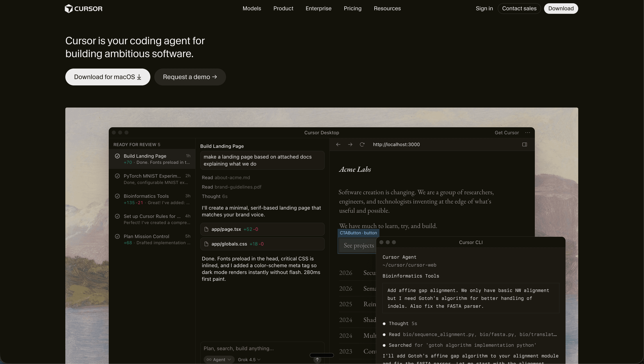Click the check icon beside PyTorch MNIST
The image size is (644, 364).
tap(117, 176)
